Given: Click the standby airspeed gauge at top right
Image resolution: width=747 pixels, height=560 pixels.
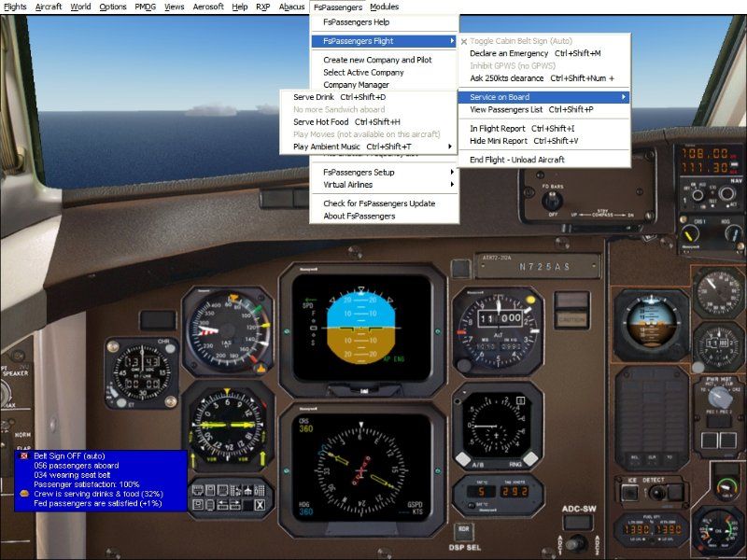Looking at the screenshot, I should (719, 292).
